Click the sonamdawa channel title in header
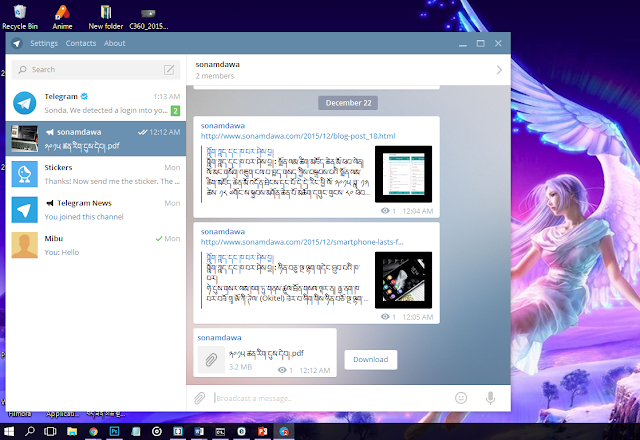The image size is (640, 440). [218, 64]
